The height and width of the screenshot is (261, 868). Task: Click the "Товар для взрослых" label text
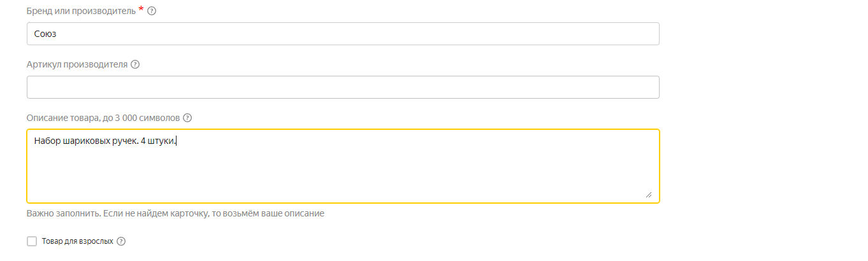[x=77, y=241]
